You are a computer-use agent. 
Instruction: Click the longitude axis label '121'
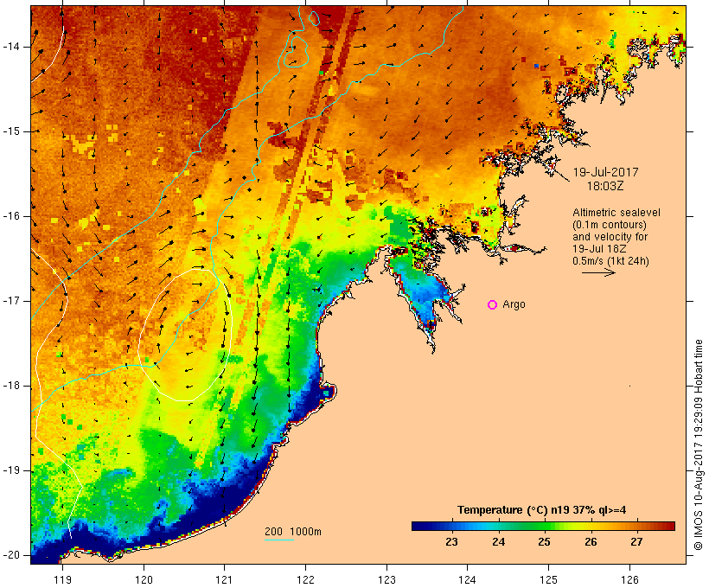click(225, 580)
